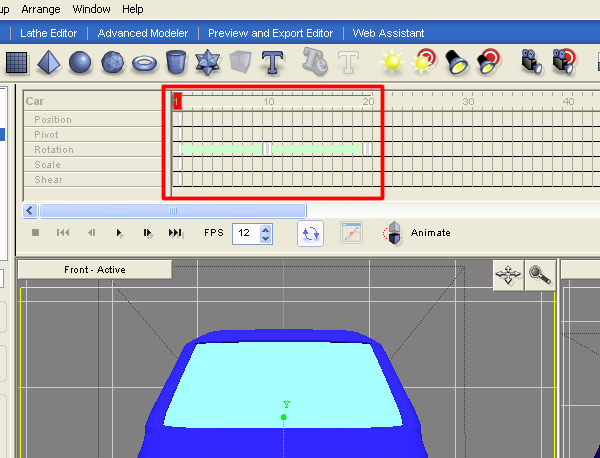Add a targeted camera
This screenshot has width=600, height=458.
[x=564, y=61]
